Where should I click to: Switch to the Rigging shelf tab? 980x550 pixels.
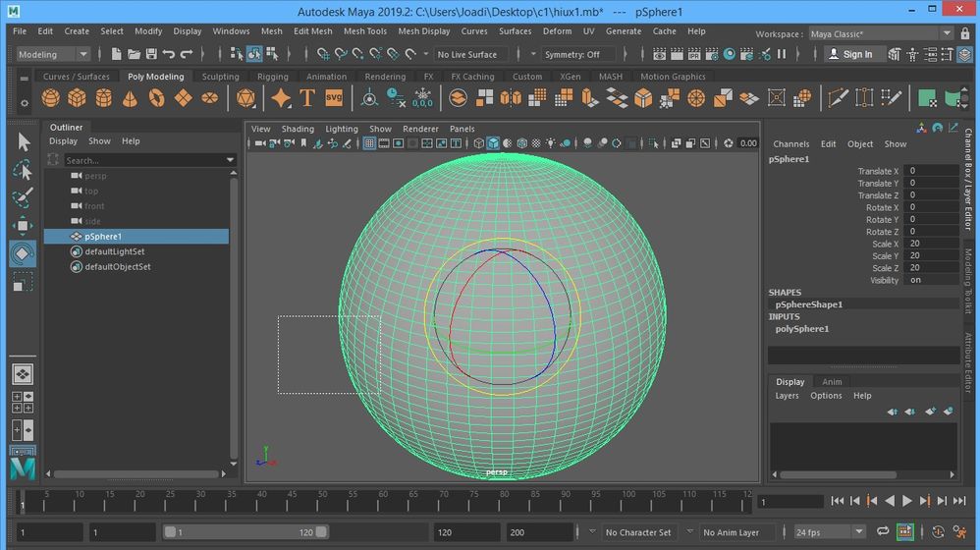[x=273, y=77]
